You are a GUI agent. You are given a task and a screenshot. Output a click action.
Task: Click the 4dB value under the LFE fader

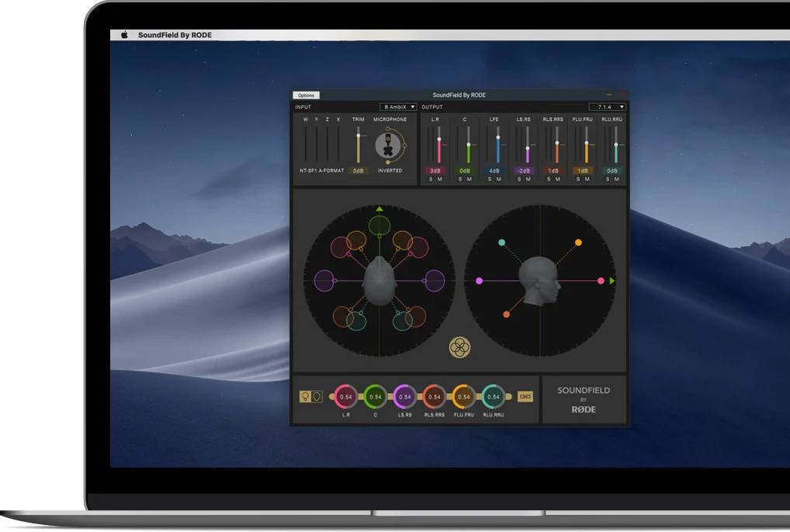[494, 171]
